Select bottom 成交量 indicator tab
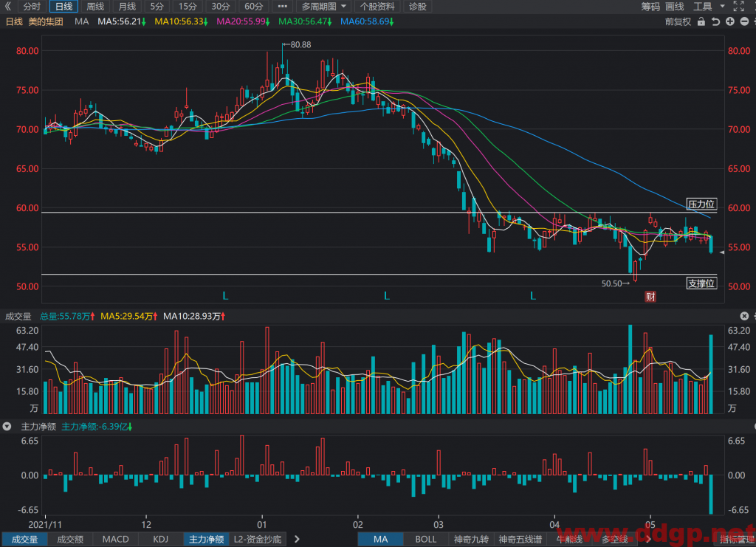 [x=24, y=540]
